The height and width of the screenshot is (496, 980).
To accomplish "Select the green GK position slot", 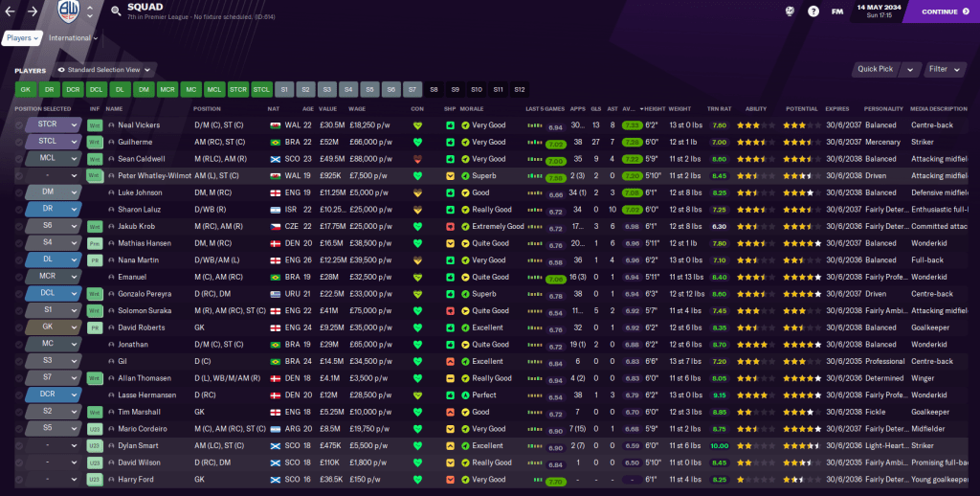I will coord(25,89).
